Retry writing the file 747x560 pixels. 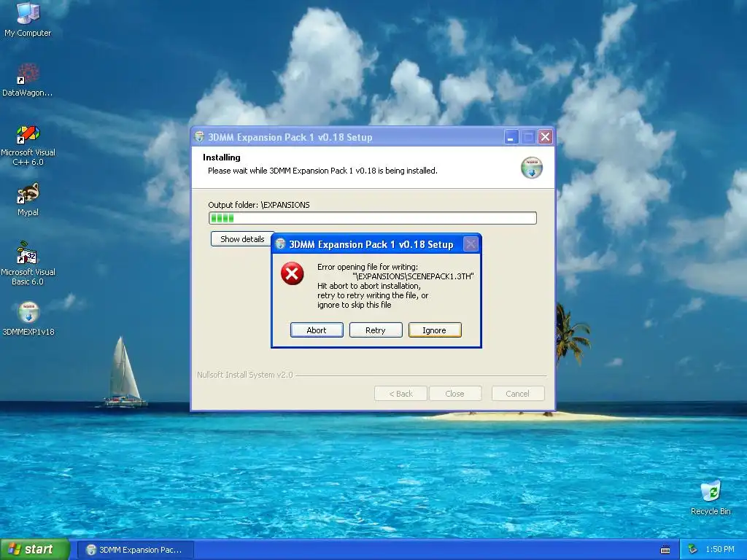click(x=376, y=330)
